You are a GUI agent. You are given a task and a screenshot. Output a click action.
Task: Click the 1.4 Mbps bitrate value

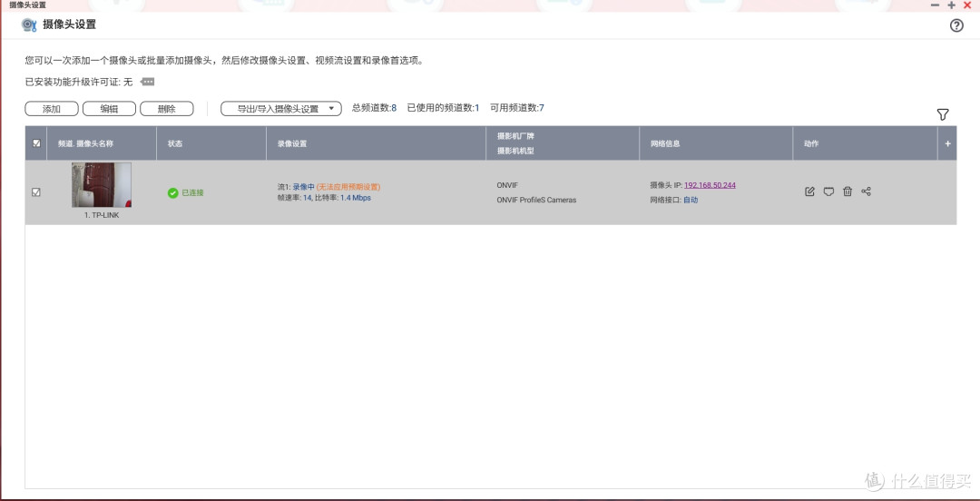click(x=356, y=198)
